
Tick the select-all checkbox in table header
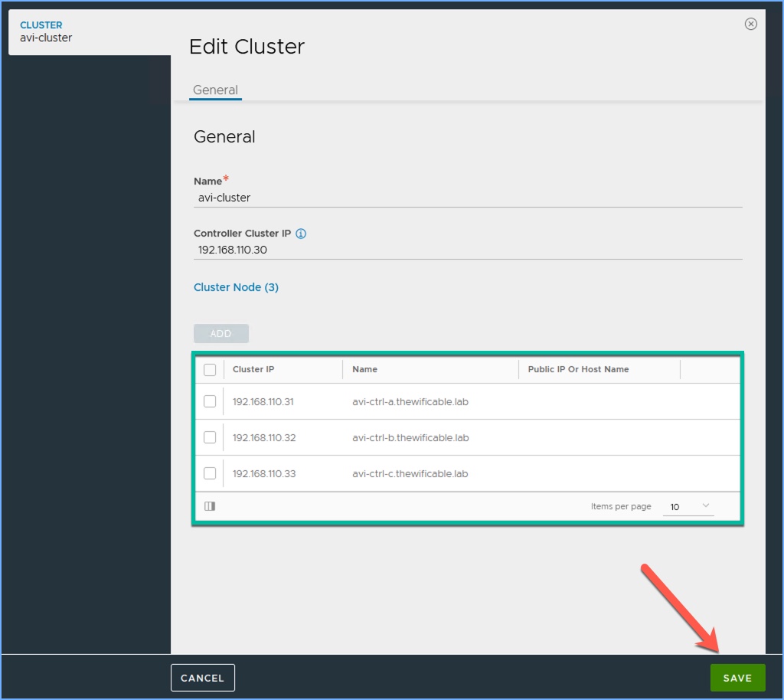click(210, 370)
